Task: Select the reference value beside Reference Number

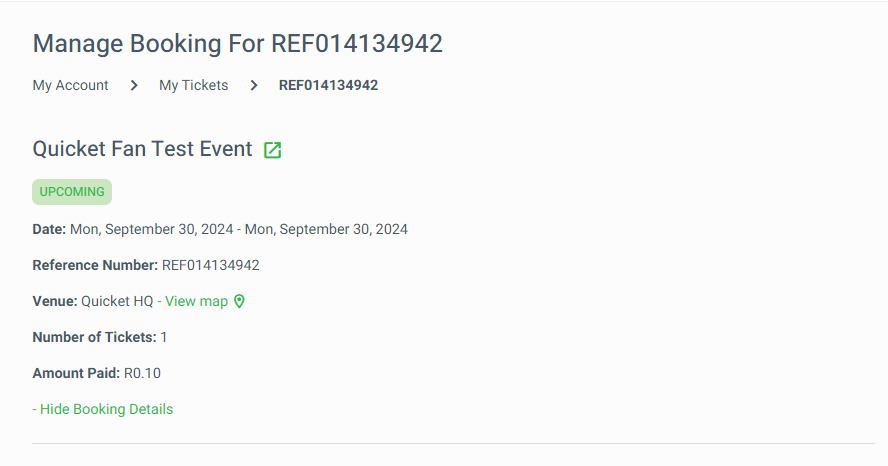Action: (x=211, y=266)
